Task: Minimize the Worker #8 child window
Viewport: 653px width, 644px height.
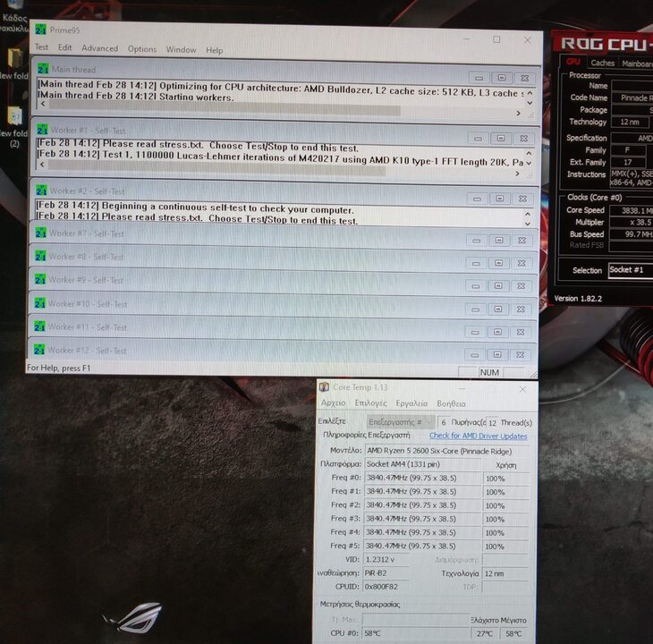Action: pyautogui.click(x=476, y=263)
